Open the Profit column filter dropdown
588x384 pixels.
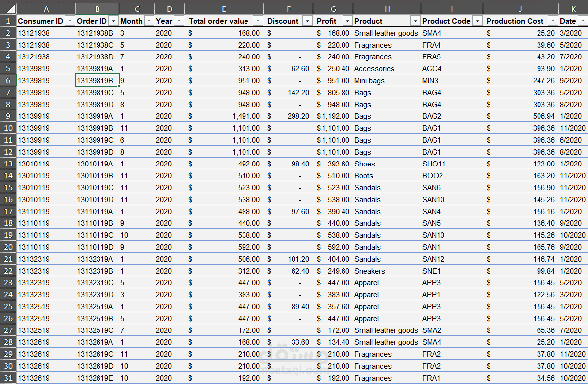pos(347,21)
